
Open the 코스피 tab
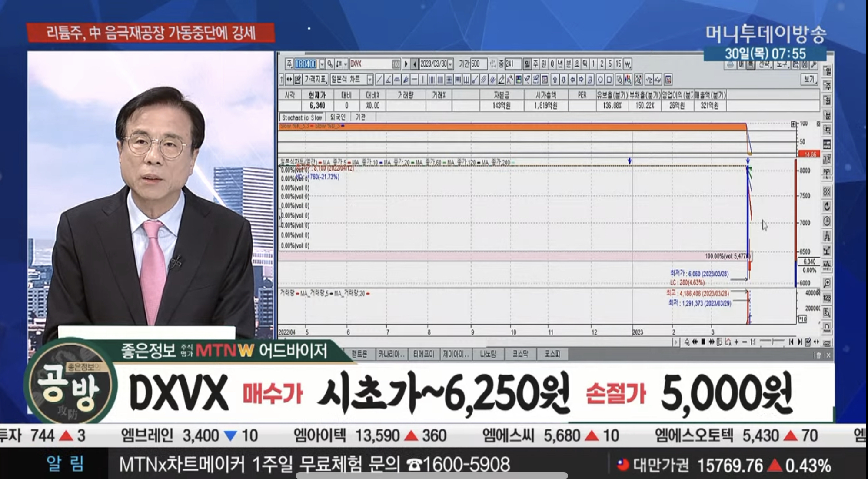tap(552, 354)
